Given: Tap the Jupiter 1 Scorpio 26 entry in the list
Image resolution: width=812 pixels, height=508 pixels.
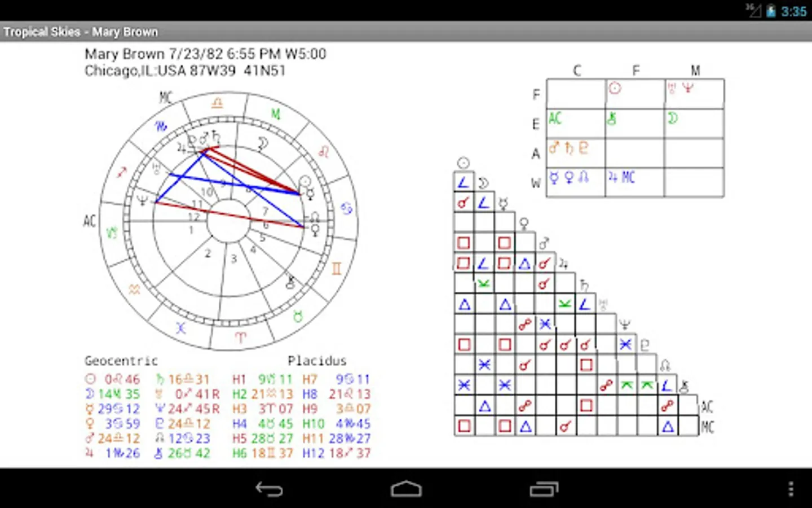Looking at the screenshot, I should pyautogui.click(x=113, y=453).
